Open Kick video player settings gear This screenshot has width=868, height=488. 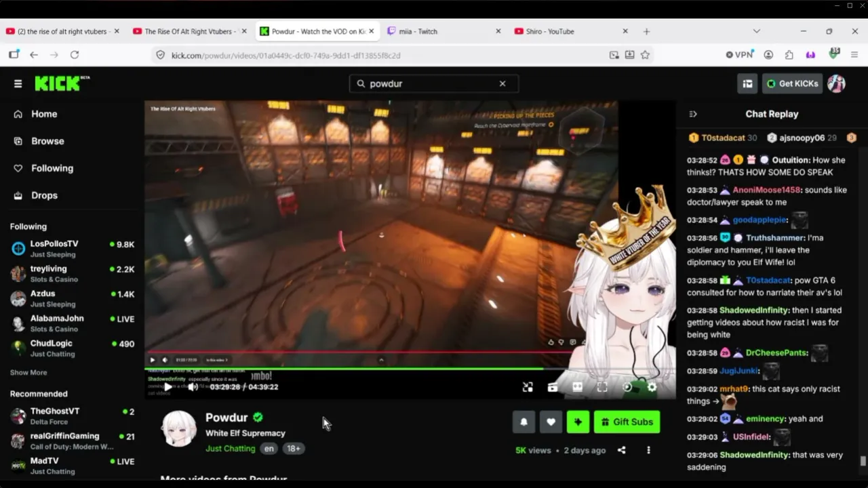click(652, 387)
